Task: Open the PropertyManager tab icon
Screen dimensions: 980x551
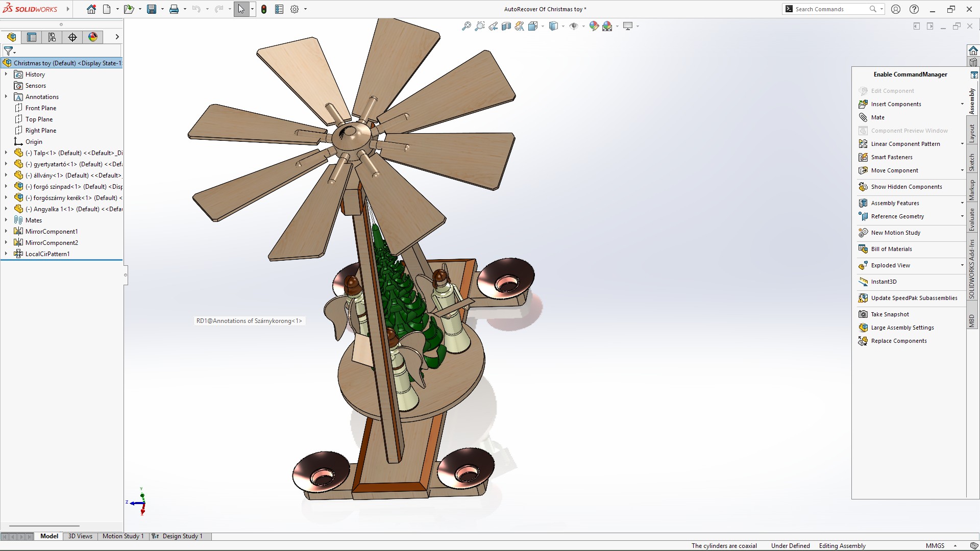Action: pyautogui.click(x=32, y=37)
